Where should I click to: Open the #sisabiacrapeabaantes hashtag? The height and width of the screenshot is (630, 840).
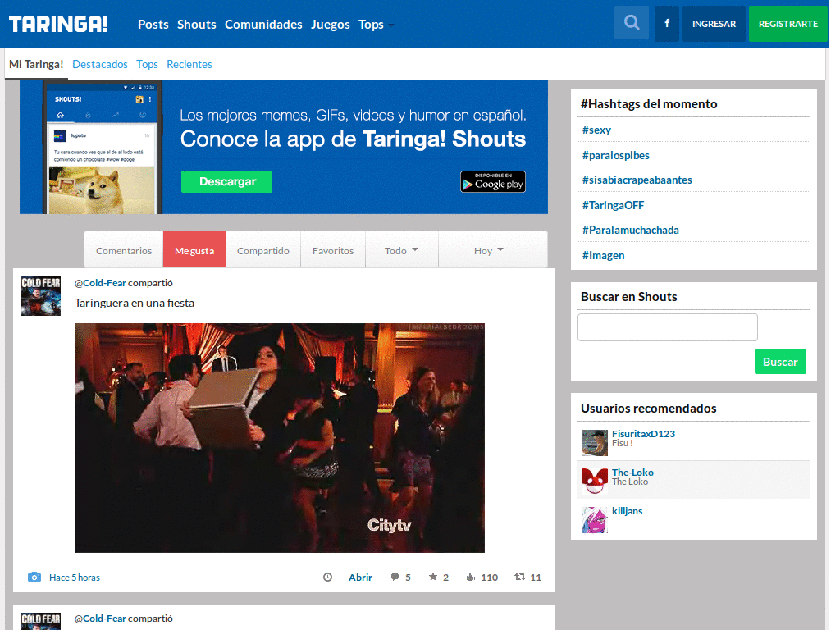[x=637, y=180]
